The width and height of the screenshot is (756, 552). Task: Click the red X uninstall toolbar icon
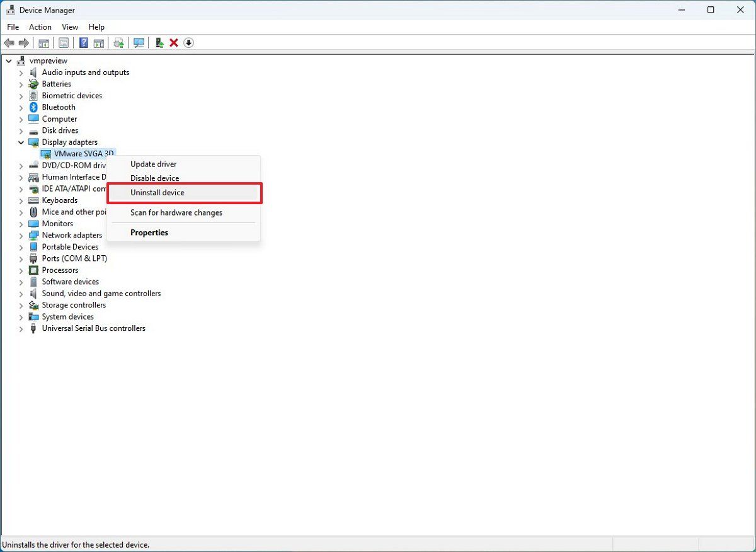pos(174,42)
